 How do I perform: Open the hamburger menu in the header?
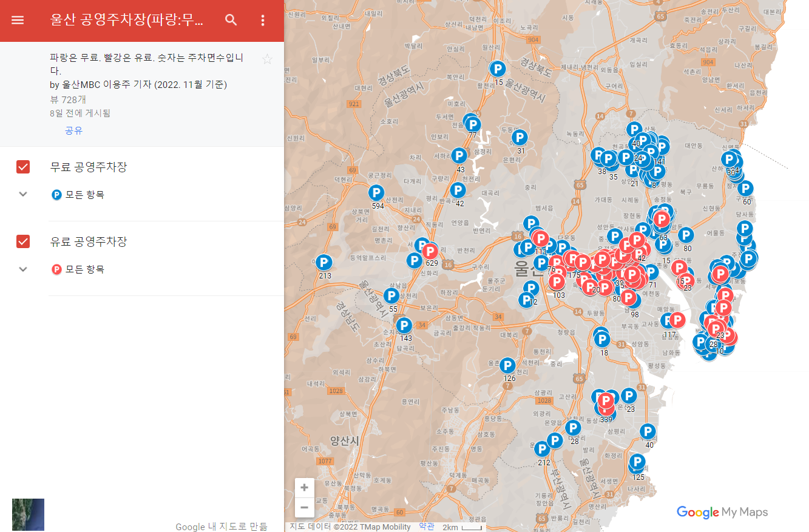[18, 20]
